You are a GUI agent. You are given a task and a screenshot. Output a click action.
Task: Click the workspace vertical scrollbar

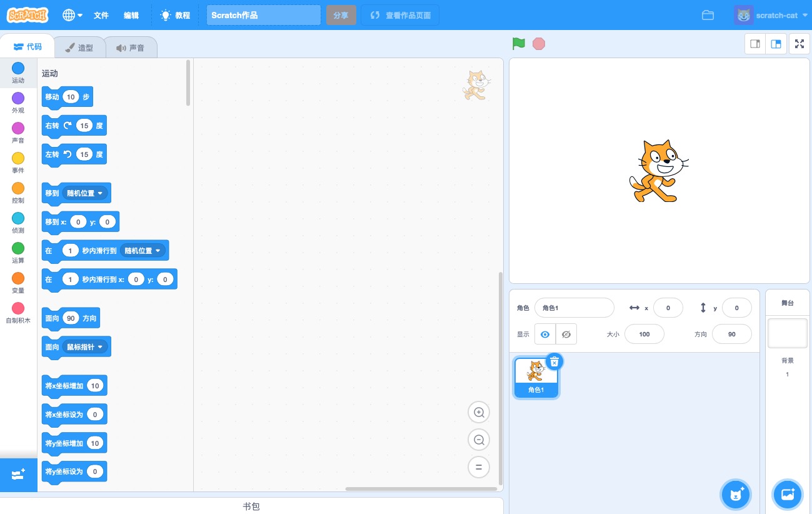pos(499,378)
